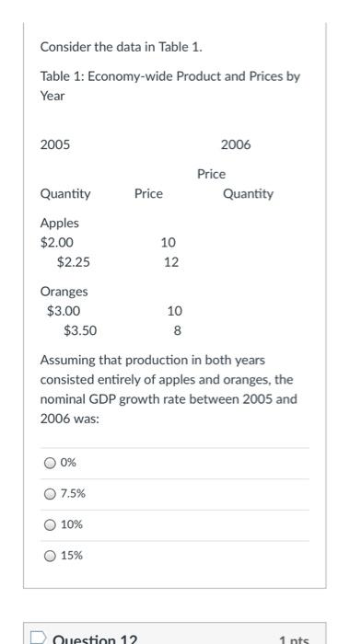Click the Question 12 heading
This screenshot has height=644, width=350.
point(95,639)
